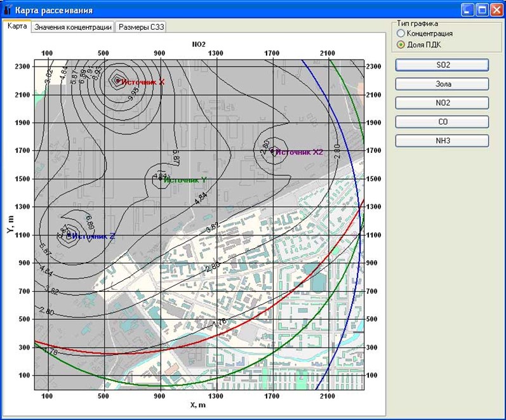Choose the NH3 pollutant button
The image size is (506, 420).
pyautogui.click(x=442, y=141)
